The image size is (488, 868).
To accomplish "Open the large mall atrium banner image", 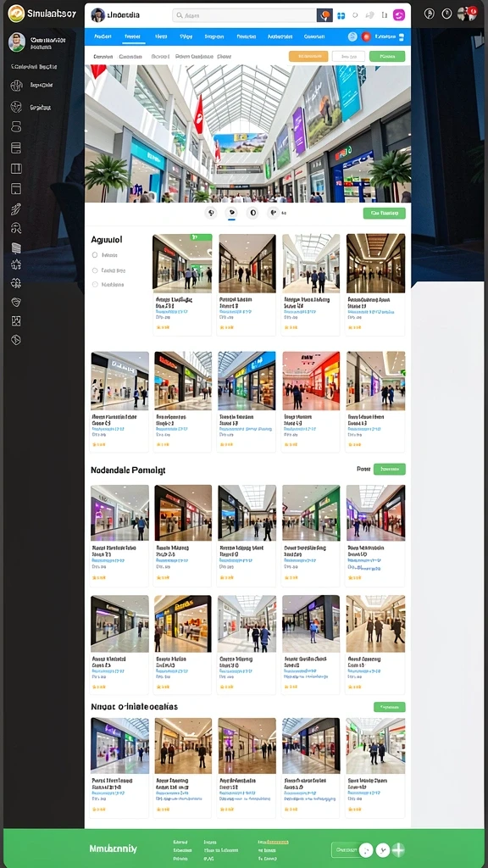I will [247, 133].
